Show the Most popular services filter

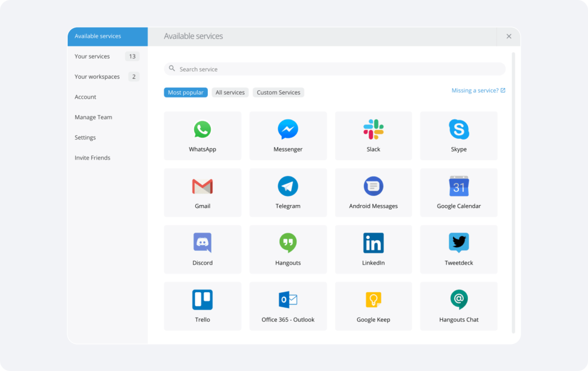[x=185, y=92]
